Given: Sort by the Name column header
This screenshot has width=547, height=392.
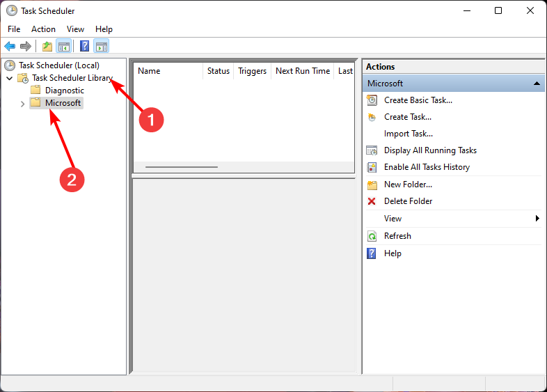Looking at the screenshot, I should pos(168,71).
